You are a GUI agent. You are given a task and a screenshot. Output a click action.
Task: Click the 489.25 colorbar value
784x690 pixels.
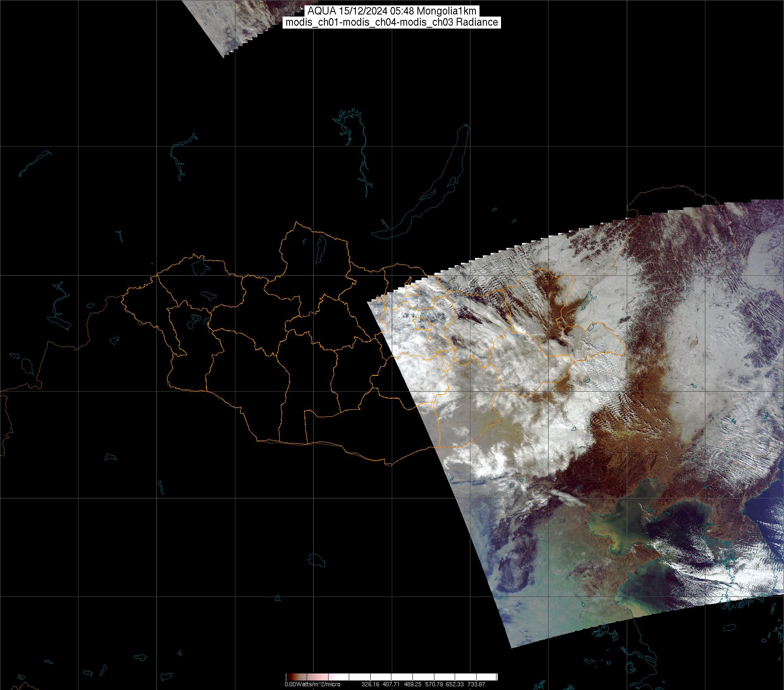coord(412,685)
